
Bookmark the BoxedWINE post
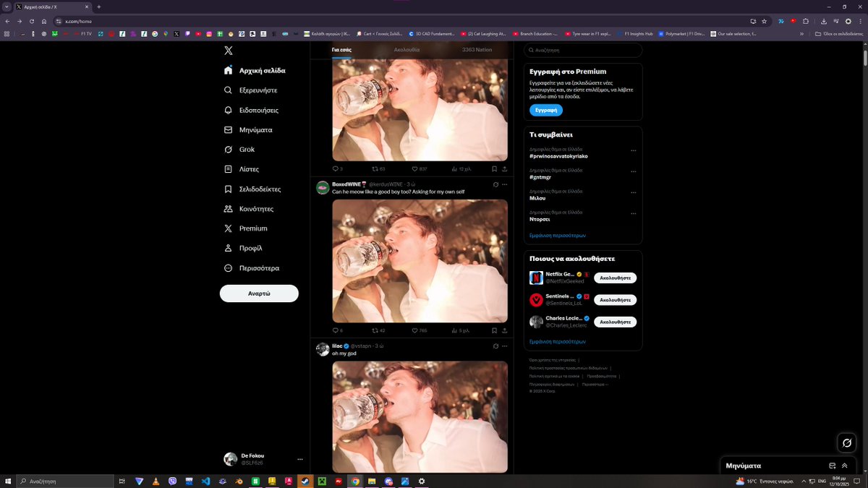494,330
